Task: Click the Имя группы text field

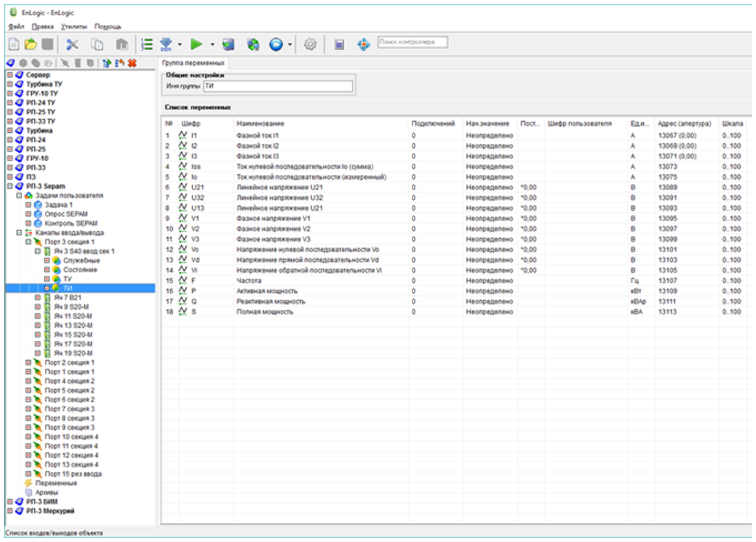Action: pos(277,86)
